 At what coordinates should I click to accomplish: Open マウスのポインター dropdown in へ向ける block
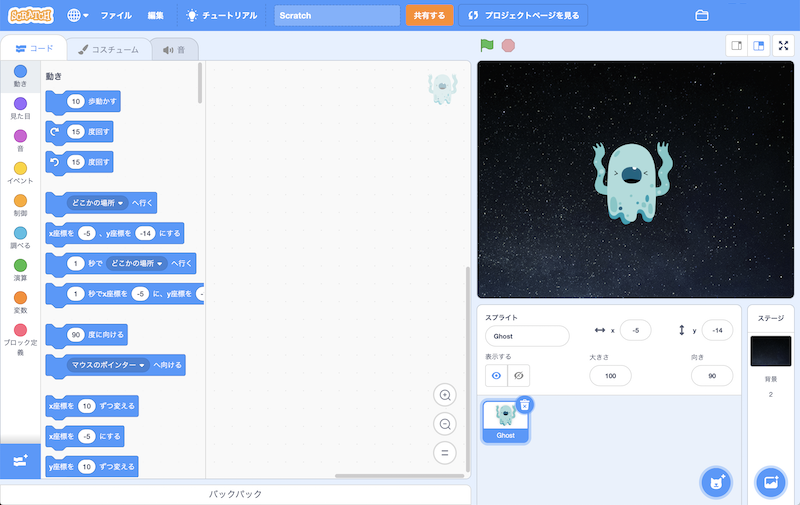108,365
